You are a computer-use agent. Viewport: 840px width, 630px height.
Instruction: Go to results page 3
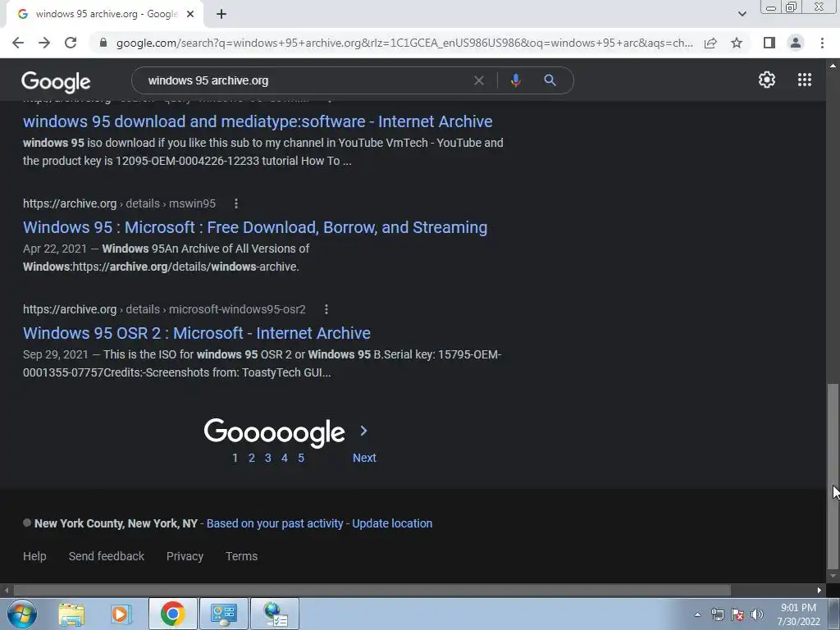tap(268, 458)
